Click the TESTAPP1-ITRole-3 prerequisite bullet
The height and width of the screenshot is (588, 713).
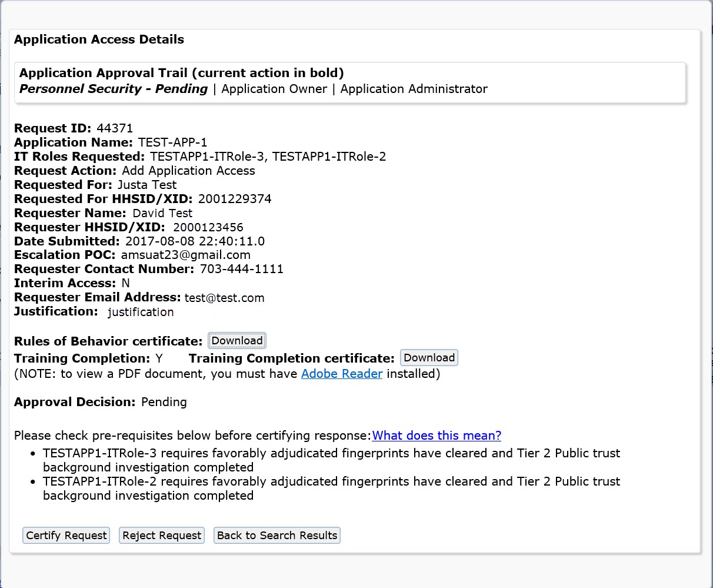(331, 460)
